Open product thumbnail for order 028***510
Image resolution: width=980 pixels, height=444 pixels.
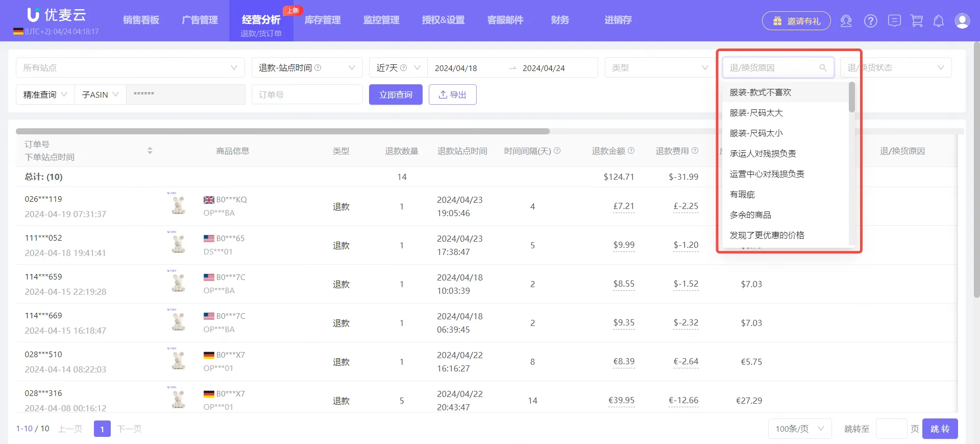pyautogui.click(x=178, y=359)
